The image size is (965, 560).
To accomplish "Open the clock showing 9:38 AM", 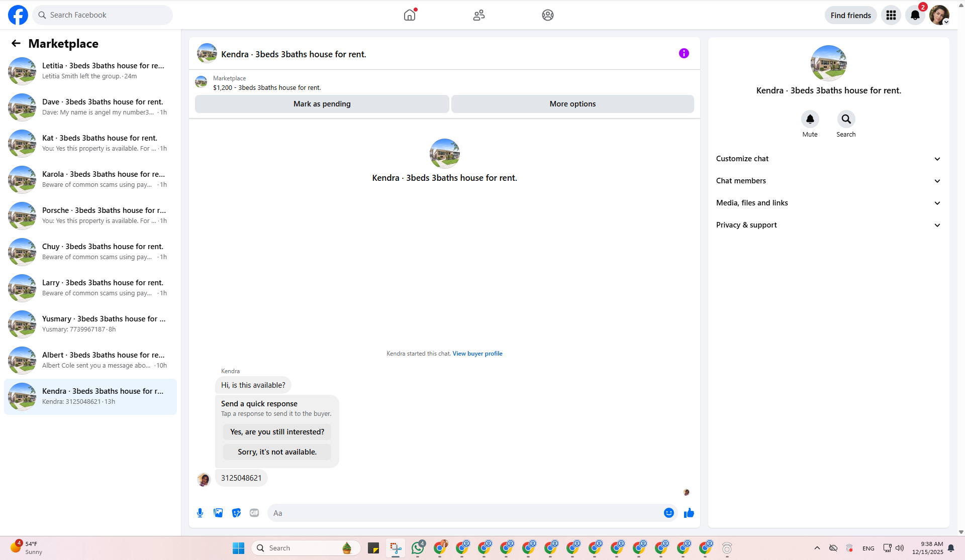I will point(927,548).
